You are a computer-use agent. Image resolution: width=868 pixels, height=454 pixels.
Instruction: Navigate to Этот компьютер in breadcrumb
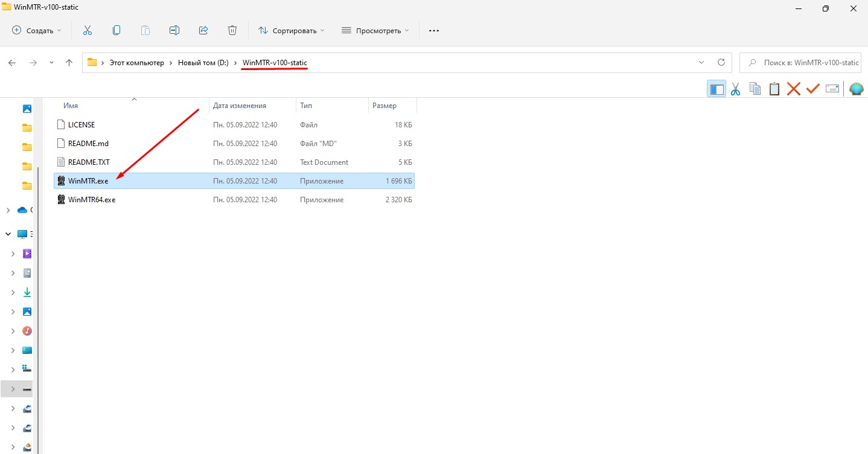[x=136, y=63]
